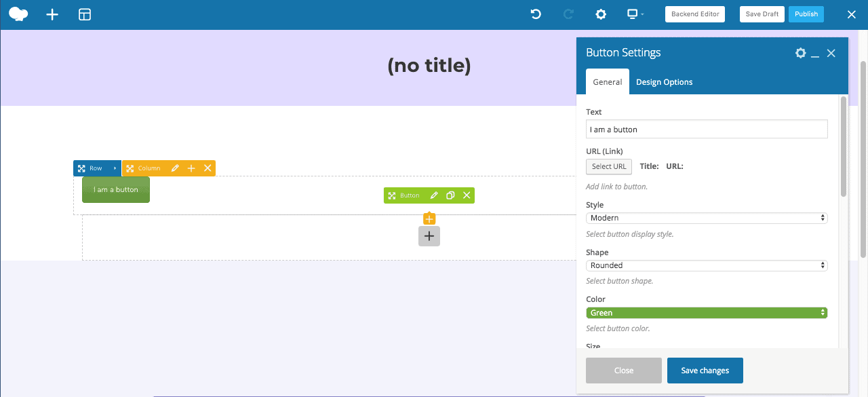Open the green Color selector
The width and height of the screenshot is (868, 397).
pos(707,313)
